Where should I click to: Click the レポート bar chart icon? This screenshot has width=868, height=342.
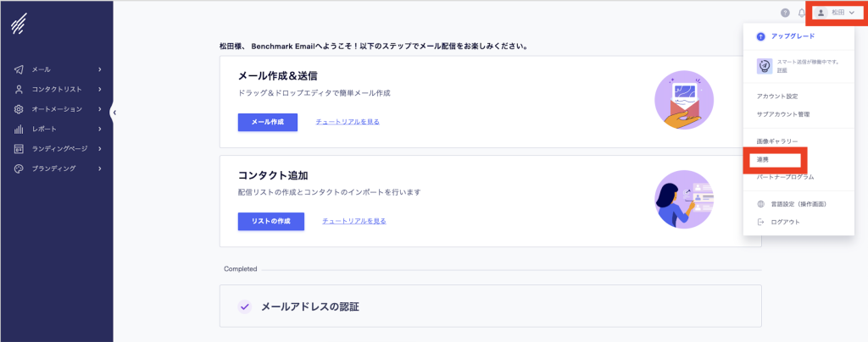point(18,129)
